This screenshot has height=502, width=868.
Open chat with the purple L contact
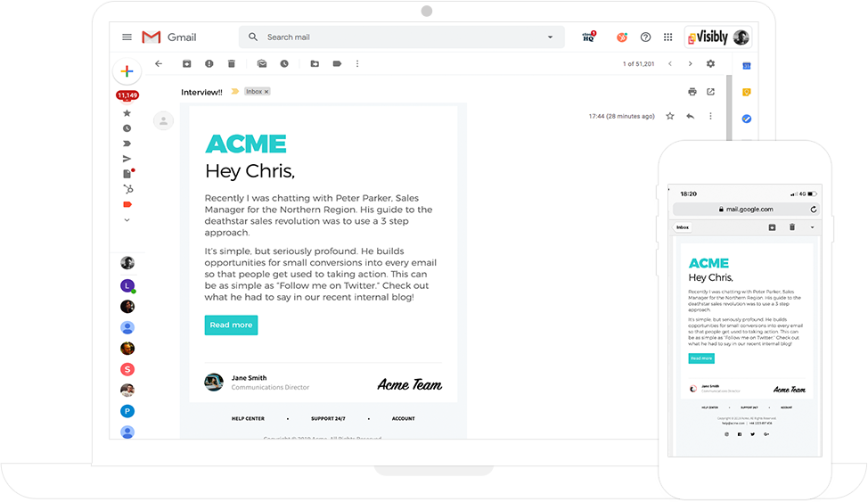(x=127, y=286)
